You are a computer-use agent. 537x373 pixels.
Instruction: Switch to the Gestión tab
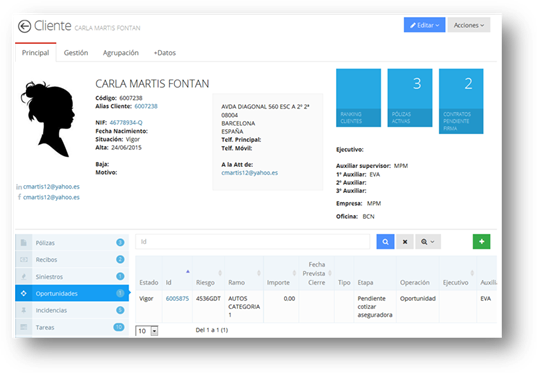pyautogui.click(x=76, y=53)
